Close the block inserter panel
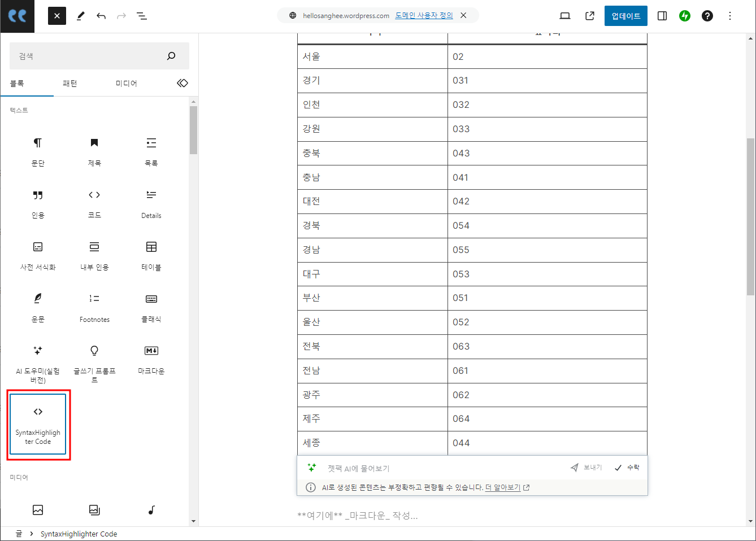Viewport: 756px width, 541px height. coord(57,16)
